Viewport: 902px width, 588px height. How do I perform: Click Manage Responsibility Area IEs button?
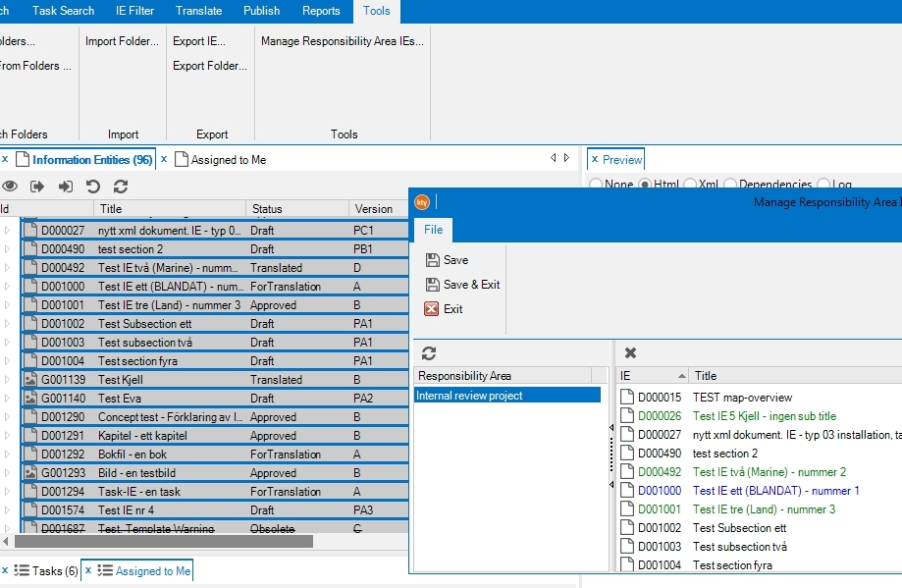[343, 41]
